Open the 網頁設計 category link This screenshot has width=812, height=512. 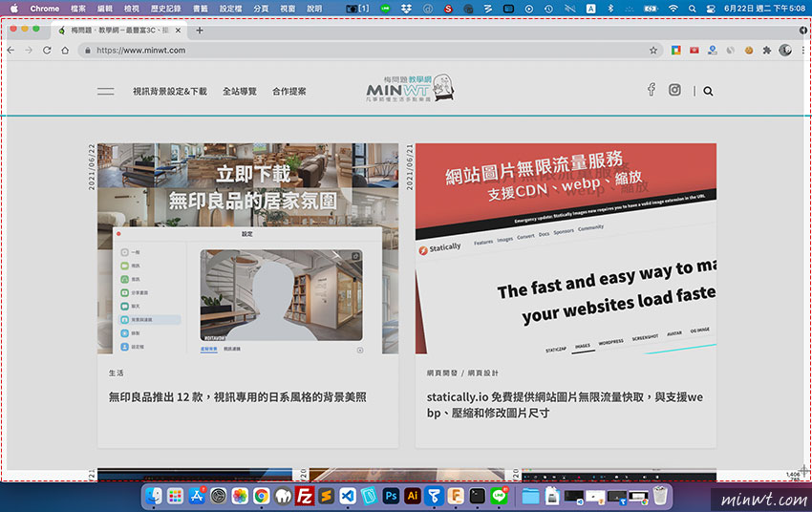tap(482, 373)
